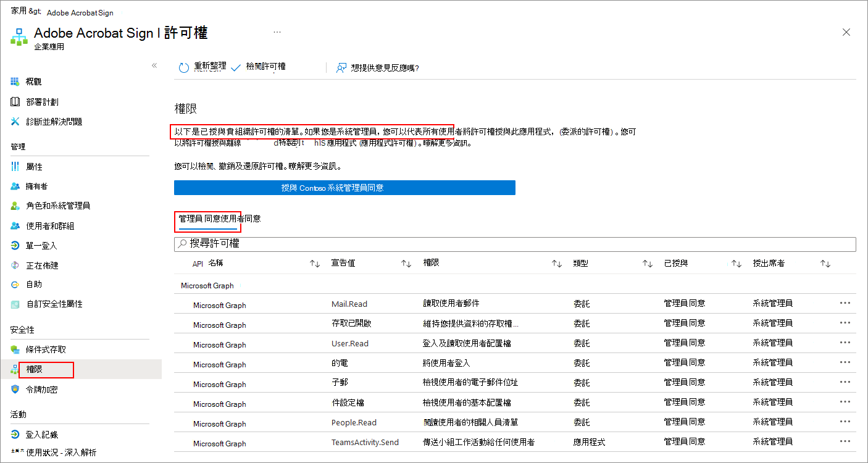Image resolution: width=868 pixels, height=463 pixels.
Task: Click the feedback person icon
Action: coord(341,68)
